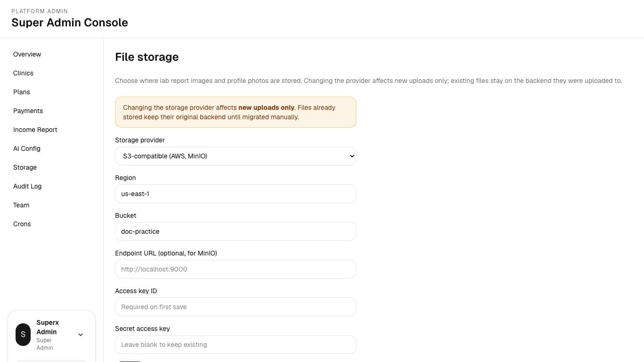The height and width of the screenshot is (362, 644).
Task: Go to Clinics section
Action: [23, 73]
